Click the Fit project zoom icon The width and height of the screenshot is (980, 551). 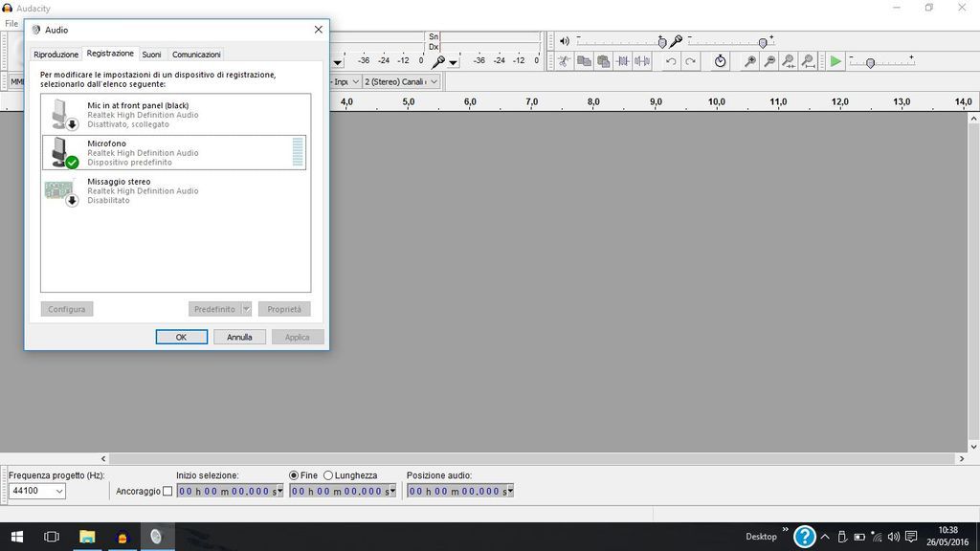pos(808,61)
